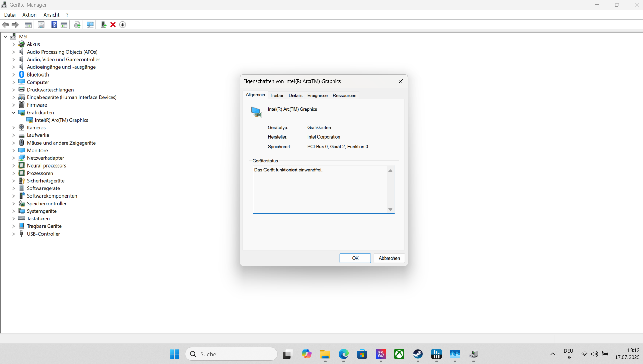The width and height of the screenshot is (643, 364).
Task: Expand Audio Processing Objects (APOs) node
Action: click(x=13, y=52)
